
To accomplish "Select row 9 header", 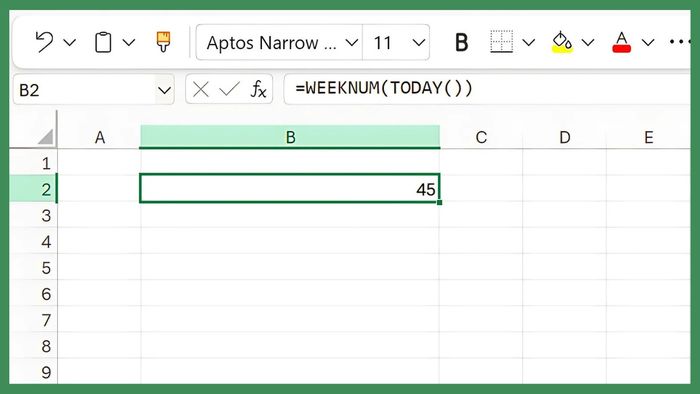I will pos(33,371).
